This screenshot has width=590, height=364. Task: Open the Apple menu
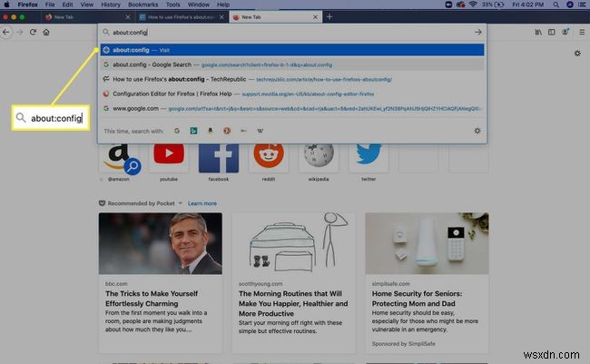6,5
